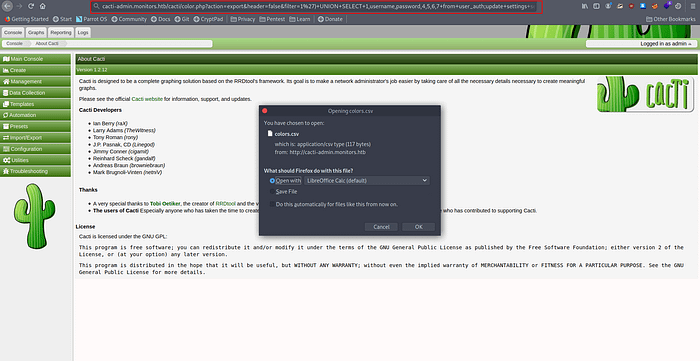Expand the Configuration sidebar menu

pos(35,149)
